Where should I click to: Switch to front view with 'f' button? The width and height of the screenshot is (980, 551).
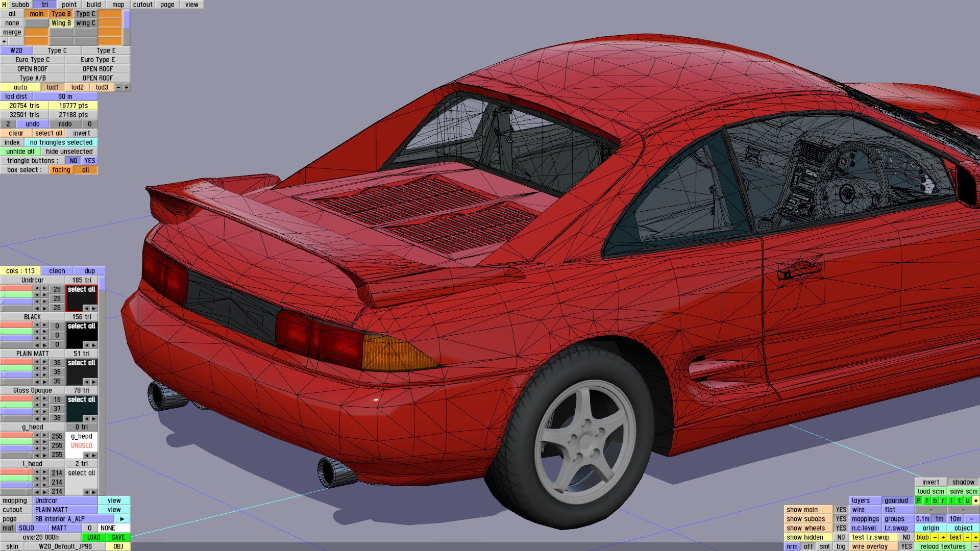[927, 500]
